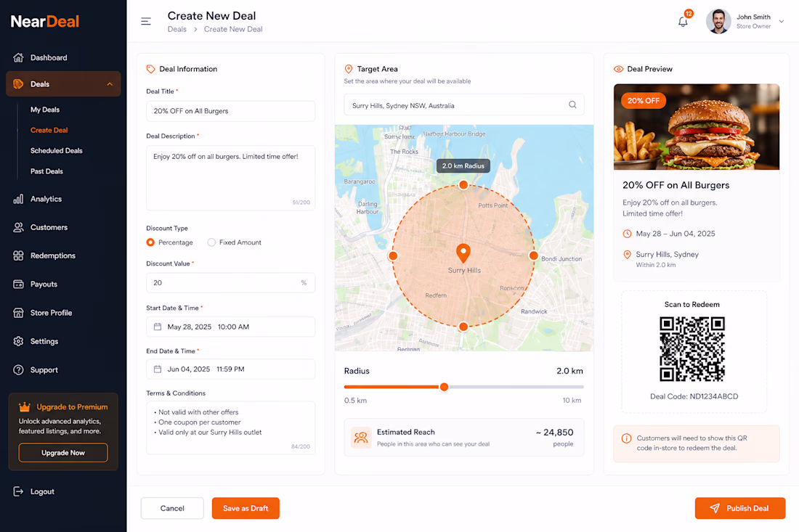The image size is (799, 532).
Task: Click the Support question mark icon
Action: click(18, 370)
